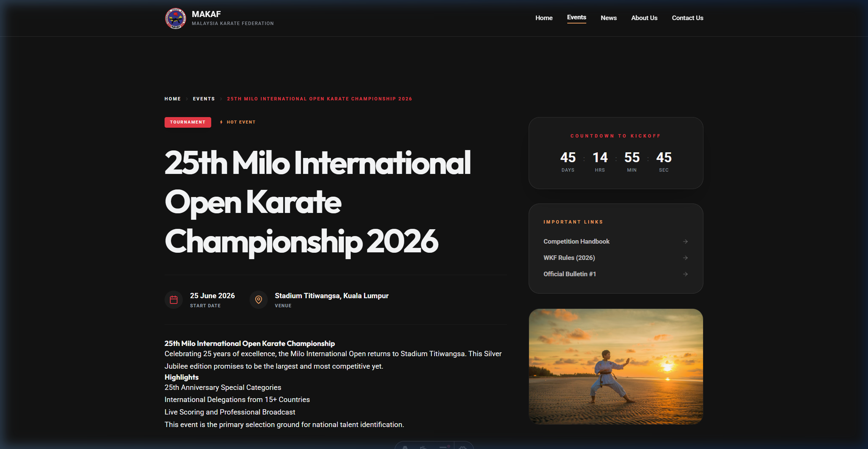Image resolution: width=868 pixels, height=449 pixels.
Task: Go to Home in the top navigation
Action: click(x=544, y=18)
